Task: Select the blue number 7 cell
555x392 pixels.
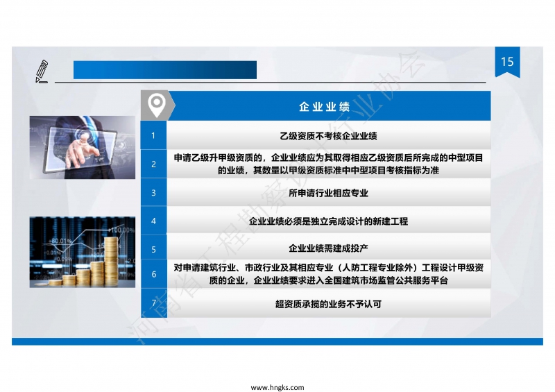Action: [153, 304]
